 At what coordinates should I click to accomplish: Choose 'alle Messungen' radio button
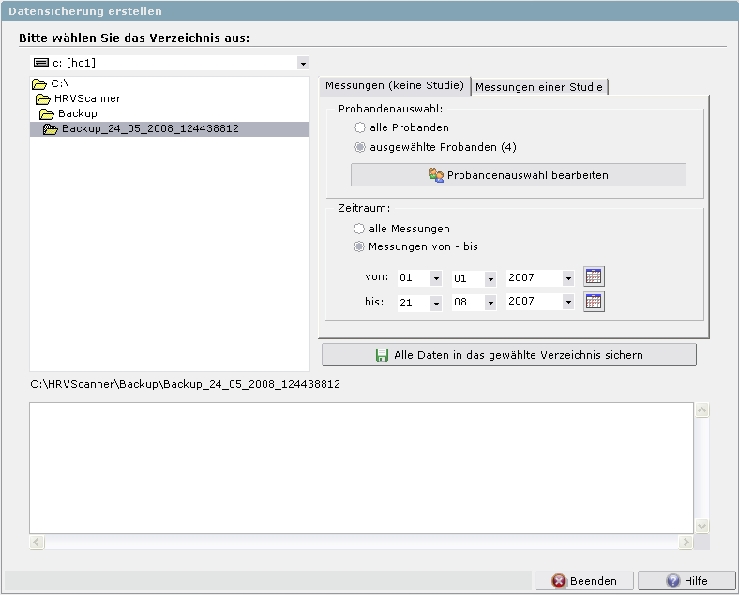click(x=360, y=229)
